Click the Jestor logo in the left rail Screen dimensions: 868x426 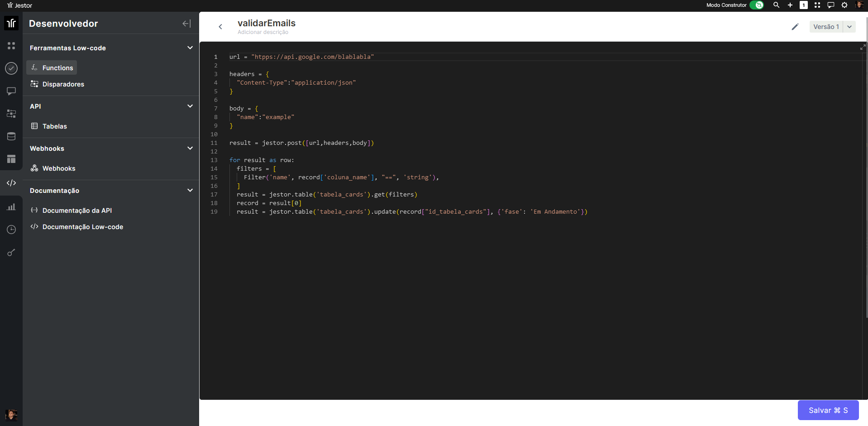(11, 23)
